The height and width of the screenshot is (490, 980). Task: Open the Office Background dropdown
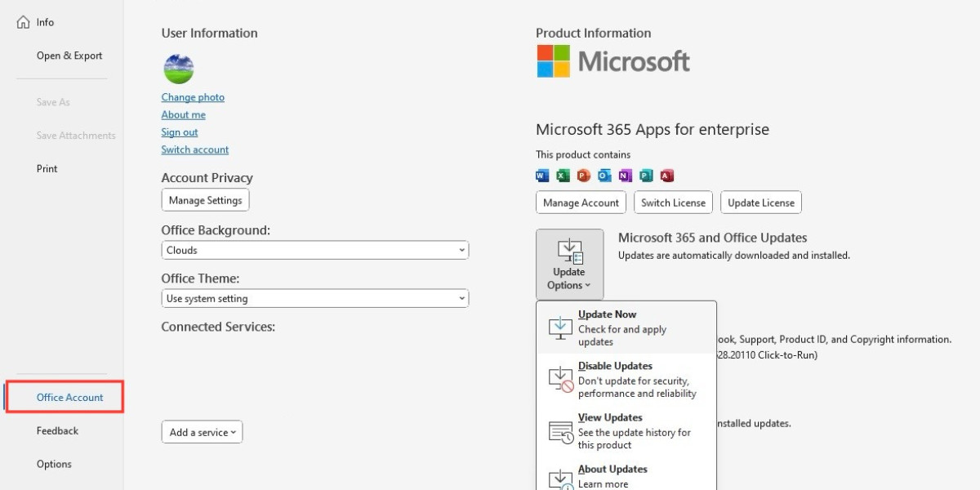pyautogui.click(x=314, y=250)
